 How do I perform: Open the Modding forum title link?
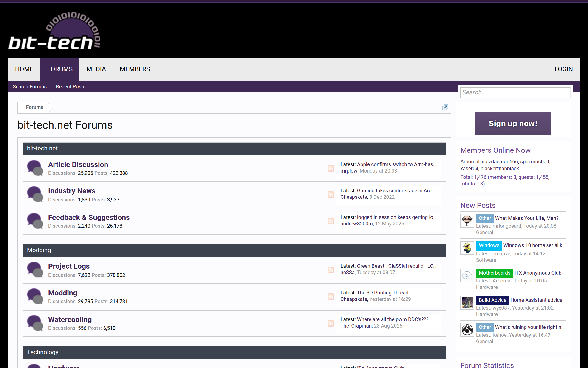(x=62, y=293)
